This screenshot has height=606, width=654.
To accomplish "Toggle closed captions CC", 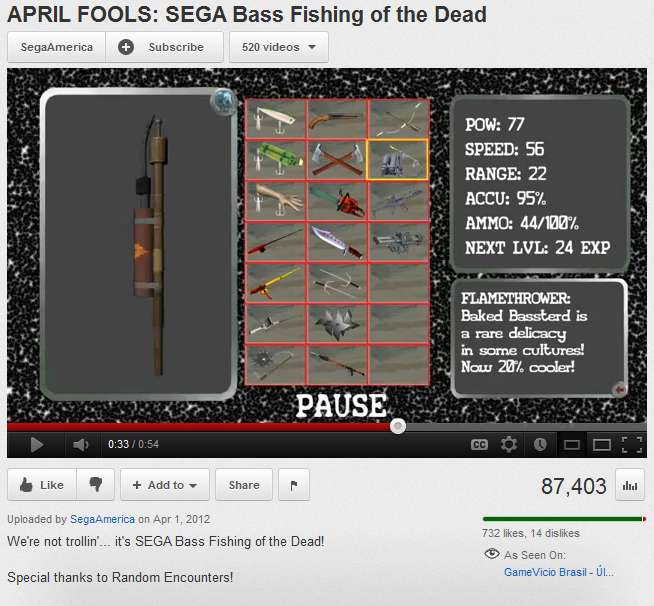I will coord(479,445).
